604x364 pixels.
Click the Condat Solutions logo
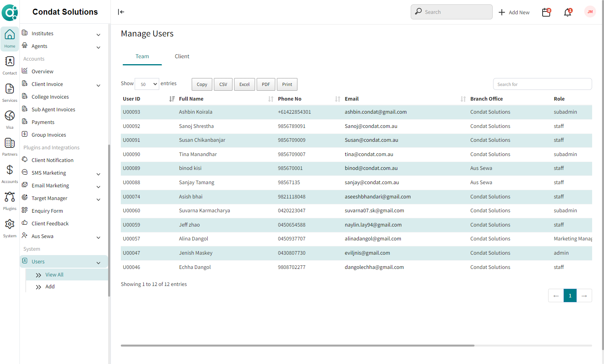click(x=10, y=13)
